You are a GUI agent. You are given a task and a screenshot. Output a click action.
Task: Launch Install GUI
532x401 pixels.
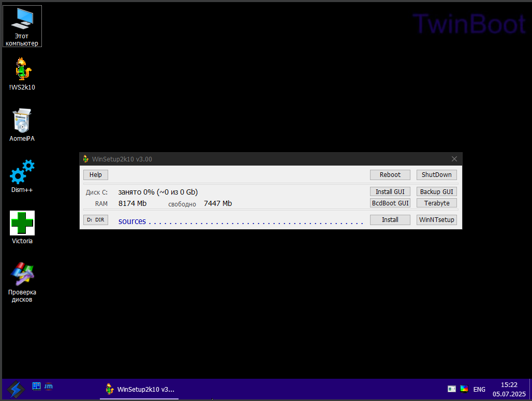(390, 191)
